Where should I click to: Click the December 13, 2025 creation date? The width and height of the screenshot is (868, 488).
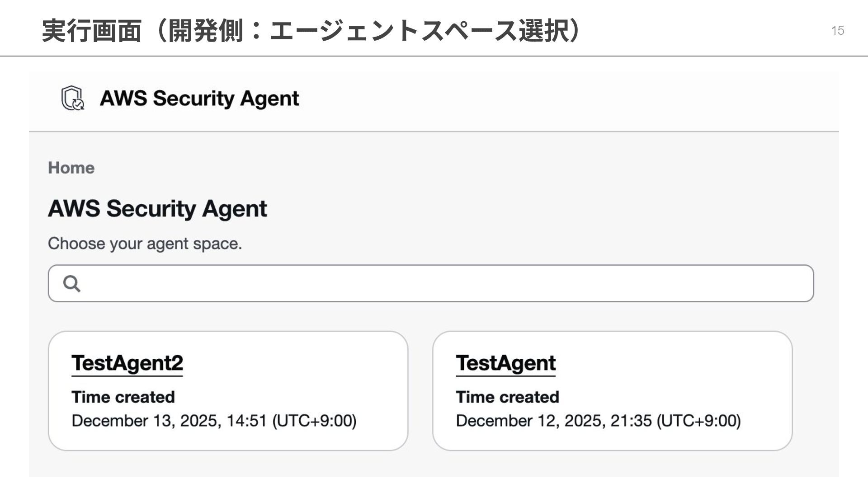214,421
